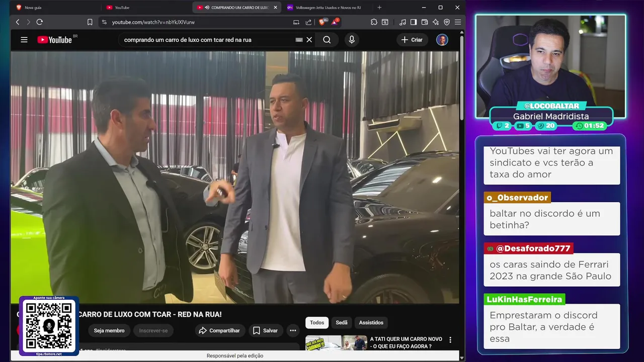Run search with the magnifier button
644x362 pixels.
(327, 40)
